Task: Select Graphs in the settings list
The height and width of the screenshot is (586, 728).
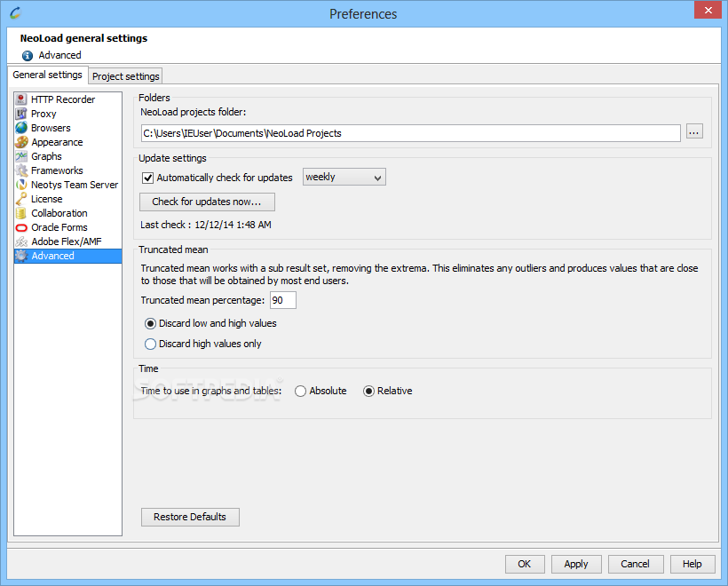Action: (67, 156)
